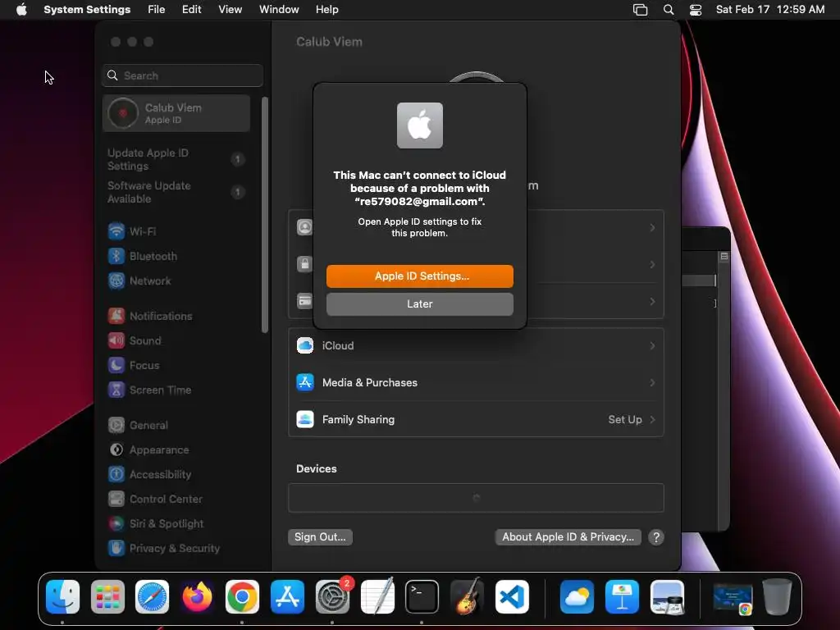Open the Help menu
This screenshot has width=840, height=630.
click(326, 9)
